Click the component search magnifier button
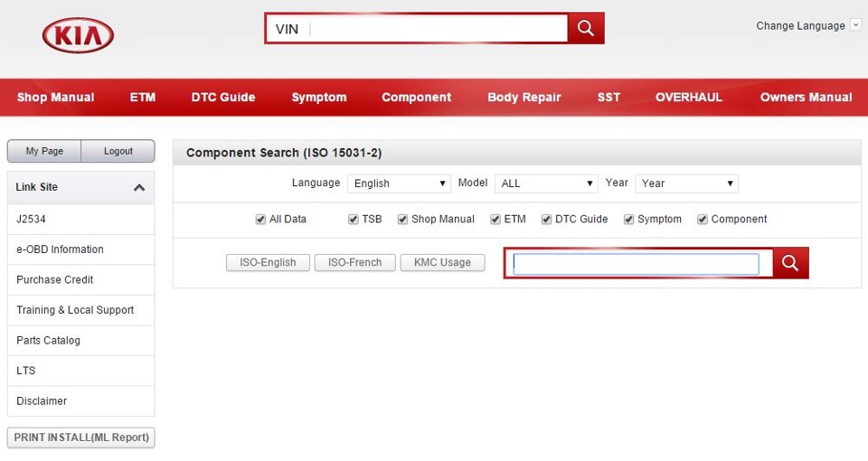Viewport: 868px width, 461px height. point(790,263)
